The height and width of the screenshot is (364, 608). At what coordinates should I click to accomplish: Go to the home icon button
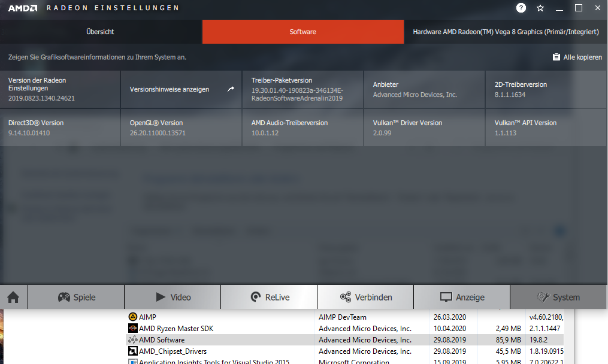13,298
